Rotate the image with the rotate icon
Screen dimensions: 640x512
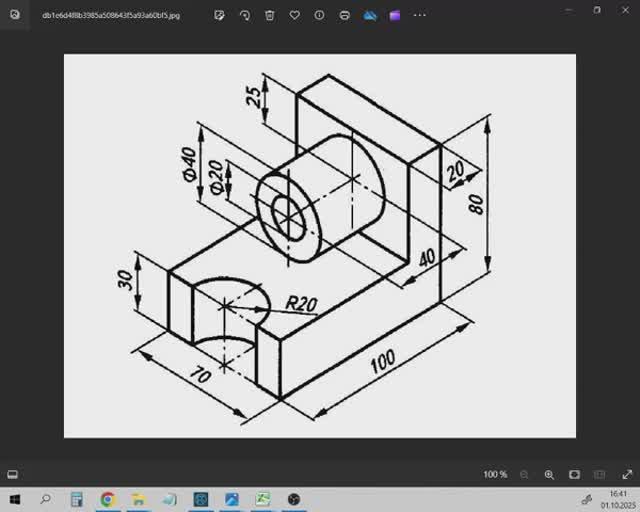click(244, 16)
